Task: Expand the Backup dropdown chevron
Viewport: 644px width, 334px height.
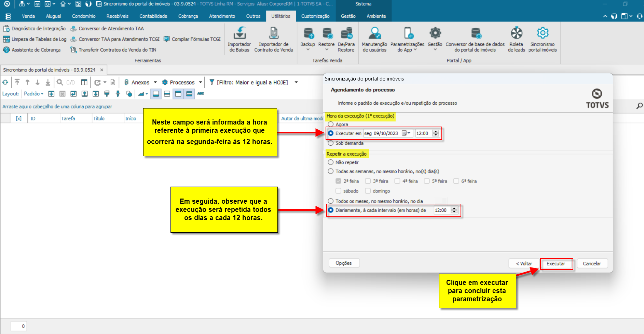Action: [x=308, y=50]
